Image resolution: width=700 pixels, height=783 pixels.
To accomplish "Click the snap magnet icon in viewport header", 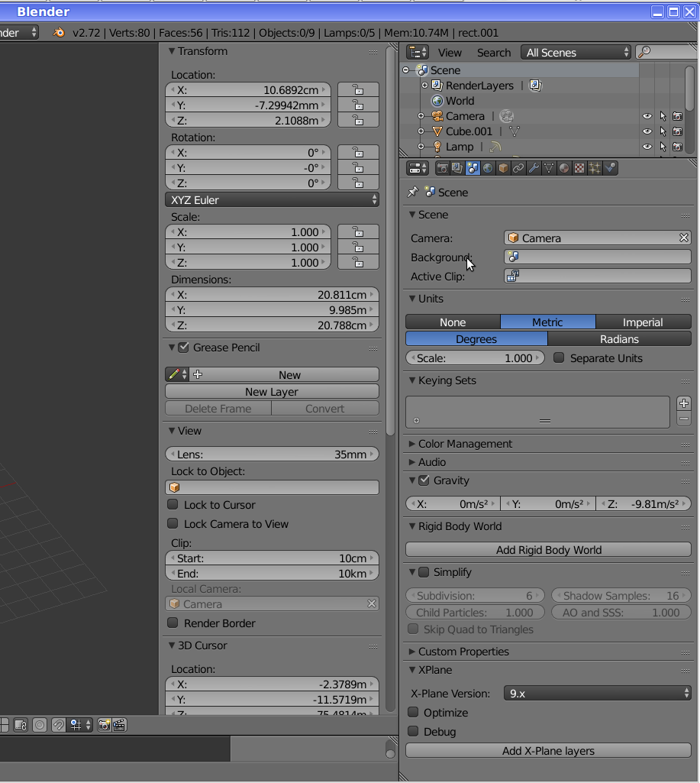I will [59, 725].
